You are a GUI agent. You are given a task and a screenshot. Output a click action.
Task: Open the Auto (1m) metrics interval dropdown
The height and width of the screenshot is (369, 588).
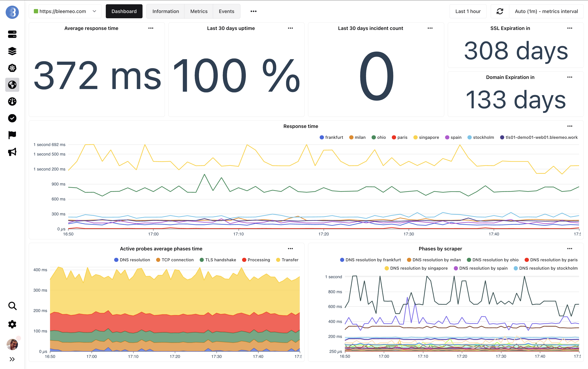(x=546, y=11)
